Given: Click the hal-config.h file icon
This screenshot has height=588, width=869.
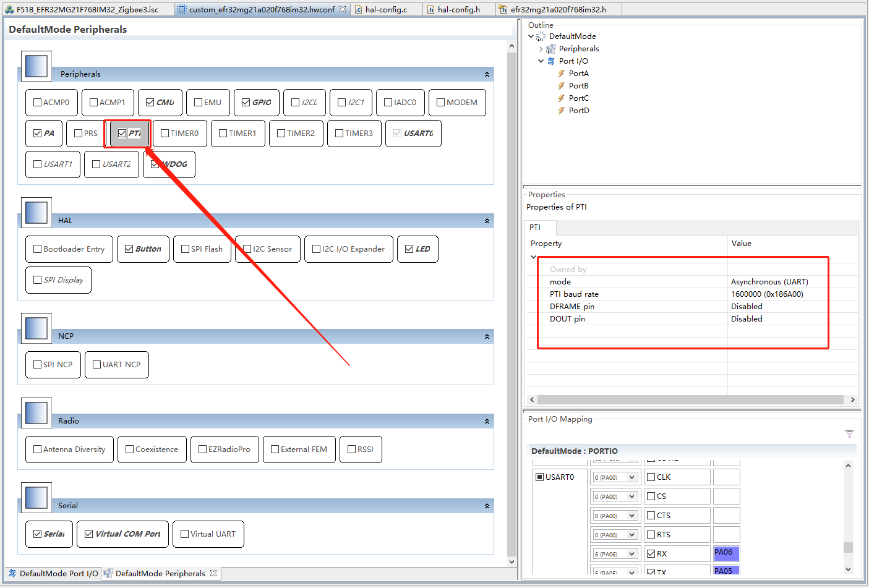Looking at the screenshot, I should click(x=430, y=9).
